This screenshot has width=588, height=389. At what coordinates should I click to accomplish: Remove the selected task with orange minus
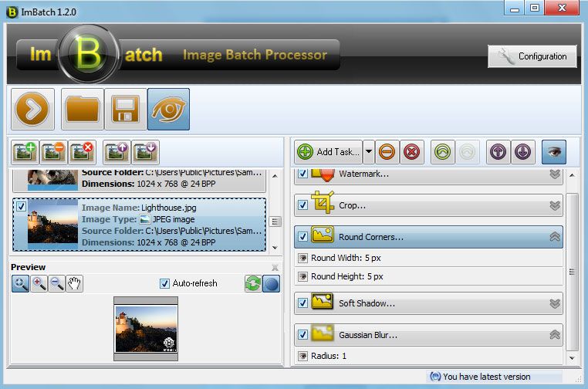387,151
